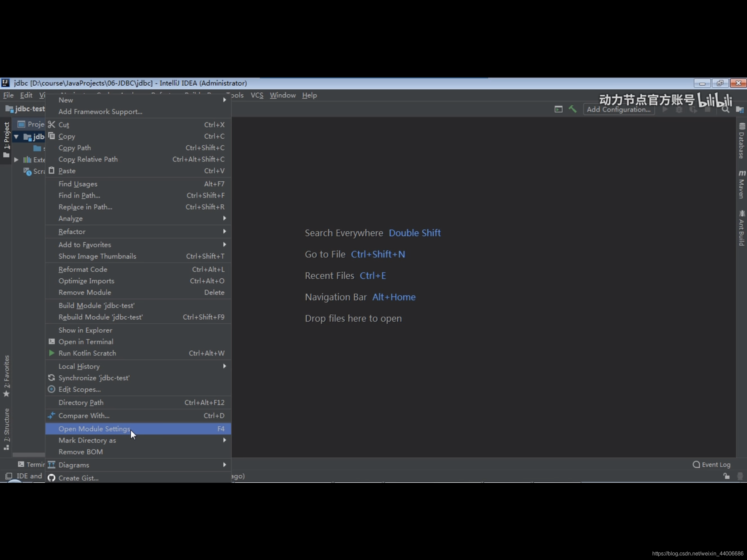Click the project panel horizontal scrollbar
This screenshot has height=560, width=747.
pyautogui.click(x=29, y=455)
